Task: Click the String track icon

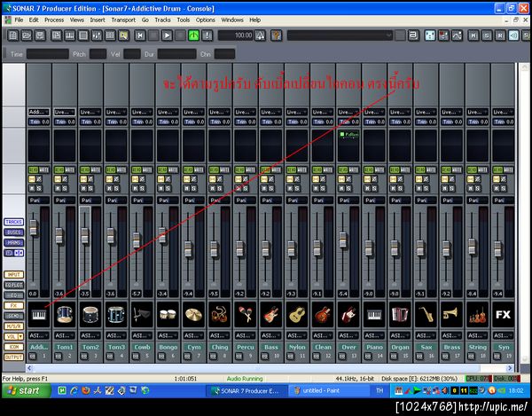Action: pyautogui.click(x=477, y=314)
